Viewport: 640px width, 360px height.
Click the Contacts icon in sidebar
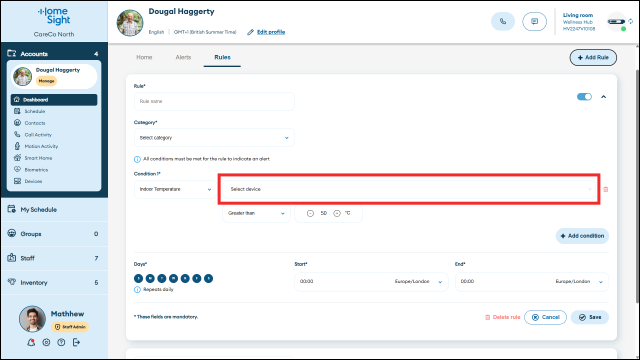(17, 123)
